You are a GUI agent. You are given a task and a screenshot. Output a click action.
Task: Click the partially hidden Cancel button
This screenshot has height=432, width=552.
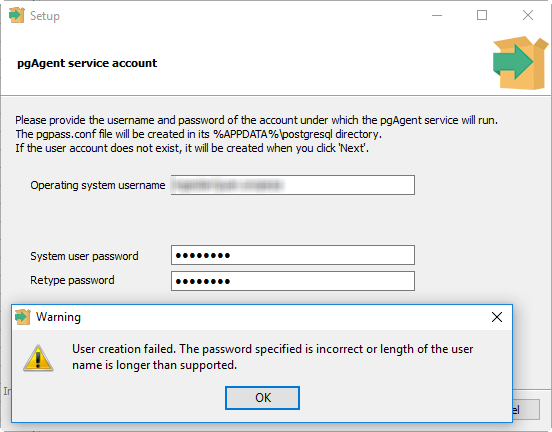click(526, 409)
